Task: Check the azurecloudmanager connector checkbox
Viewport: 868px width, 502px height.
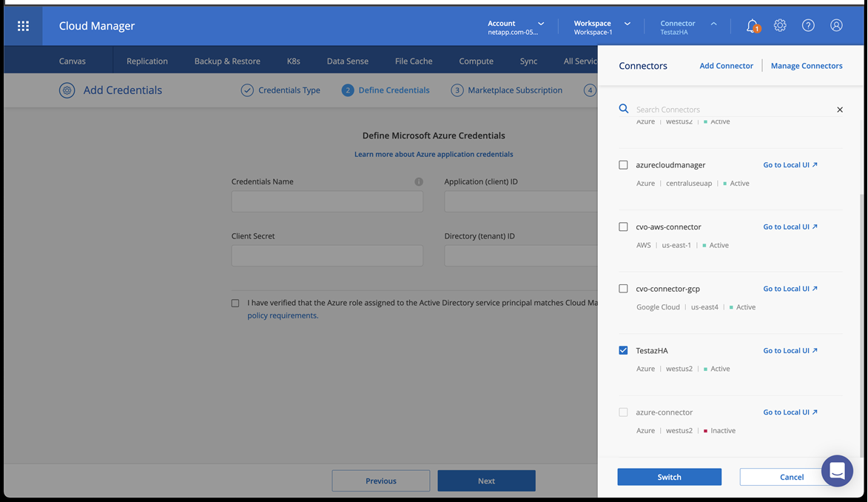Action: tap(623, 165)
